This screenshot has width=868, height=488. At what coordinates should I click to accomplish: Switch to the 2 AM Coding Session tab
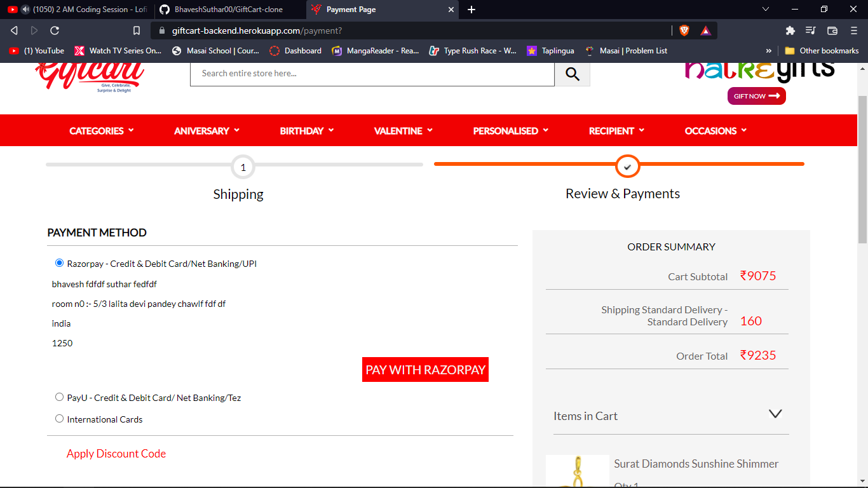pos(78,10)
